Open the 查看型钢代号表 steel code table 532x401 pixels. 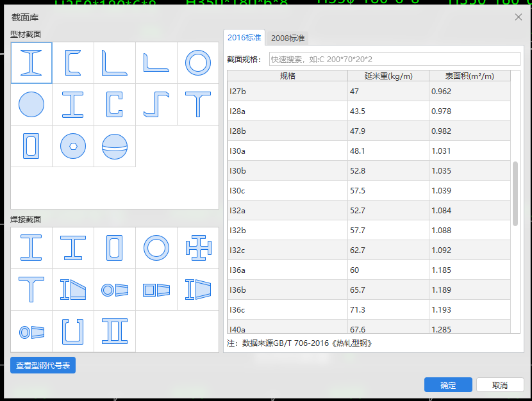coord(43,365)
